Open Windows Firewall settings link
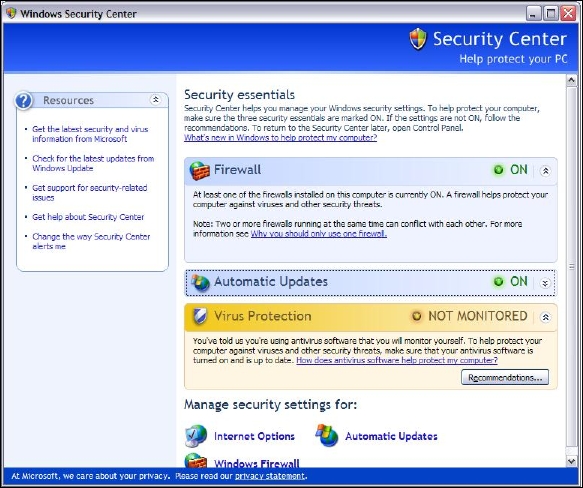This screenshot has width=583, height=488. pyautogui.click(x=257, y=463)
